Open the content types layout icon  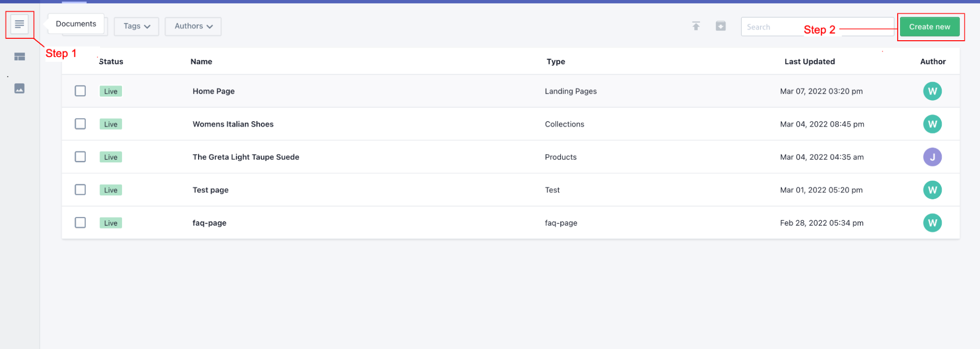pyautogui.click(x=20, y=57)
